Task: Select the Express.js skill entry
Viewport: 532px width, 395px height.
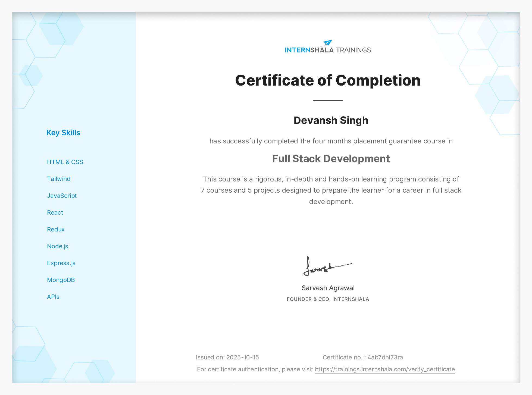Action: click(61, 263)
